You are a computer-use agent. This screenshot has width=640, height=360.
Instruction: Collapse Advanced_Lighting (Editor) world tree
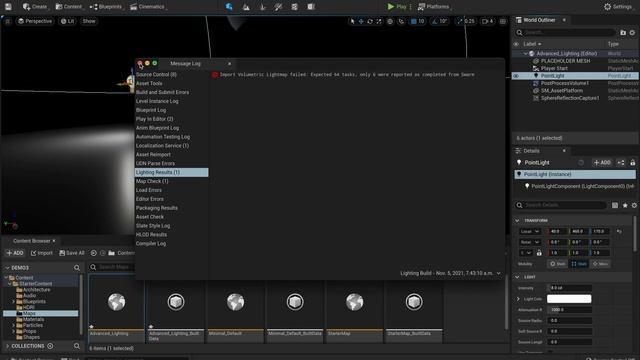526,53
